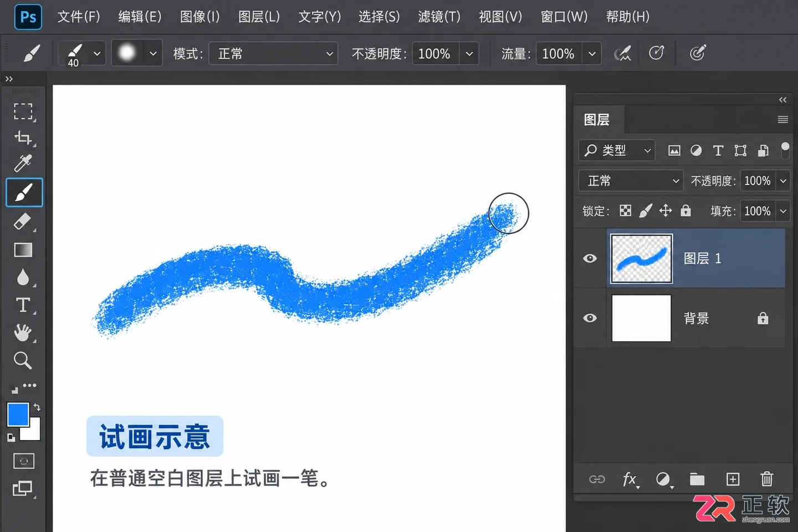Change screen mode icon
Image resolution: width=798 pixels, height=532 pixels.
pyautogui.click(x=23, y=488)
